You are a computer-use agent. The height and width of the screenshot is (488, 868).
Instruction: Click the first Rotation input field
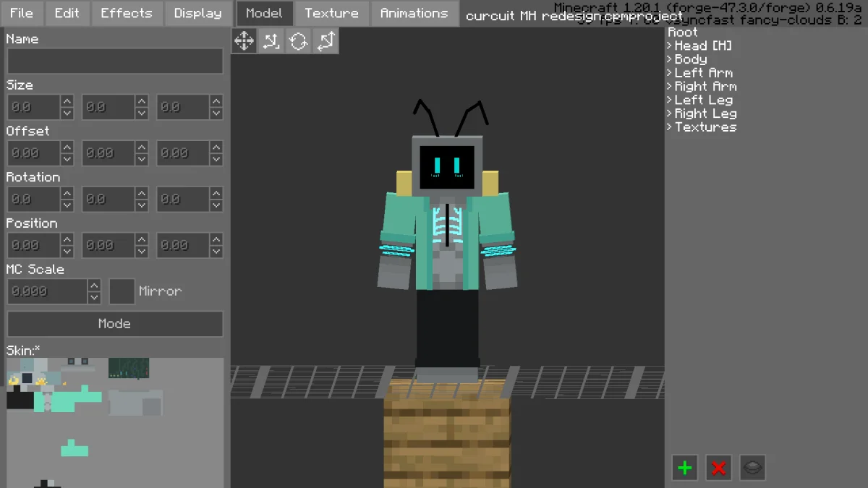tap(34, 200)
